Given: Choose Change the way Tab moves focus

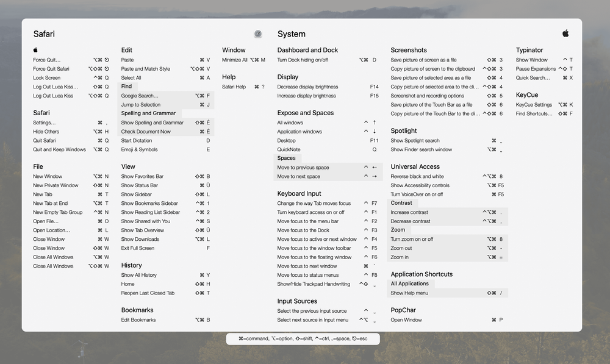Looking at the screenshot, I should [x=328, y=204].
